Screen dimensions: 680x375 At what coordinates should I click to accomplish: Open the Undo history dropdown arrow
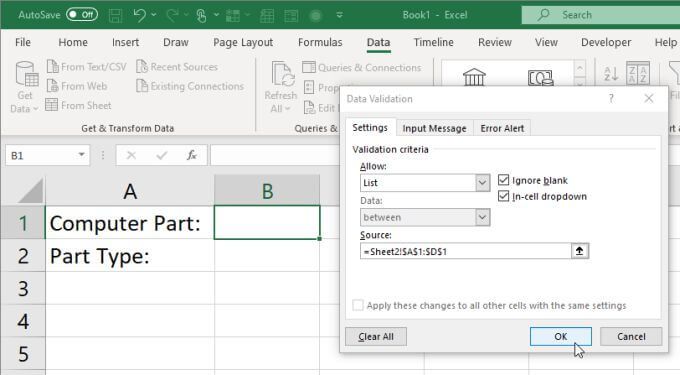[154, 15]
